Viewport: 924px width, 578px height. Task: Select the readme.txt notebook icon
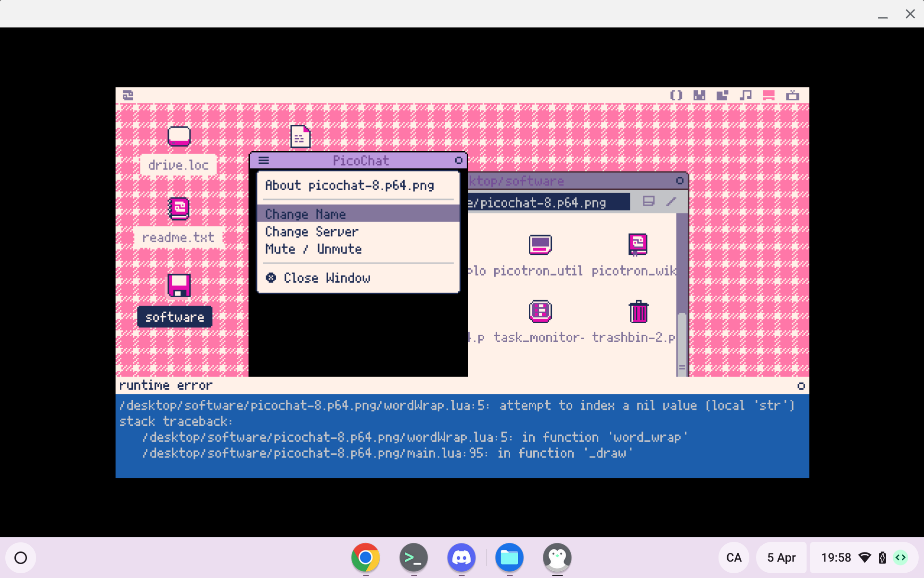[179, 209]
